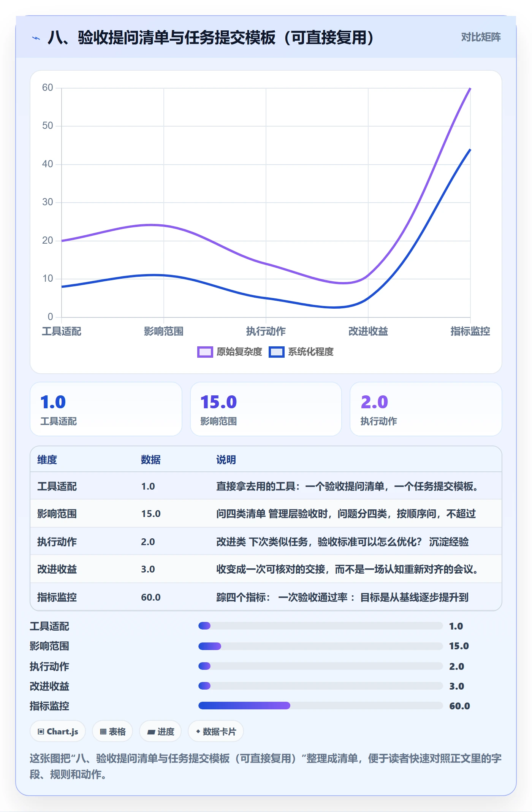Click the 指标监控 x-axis label on chart

[470, 331]
